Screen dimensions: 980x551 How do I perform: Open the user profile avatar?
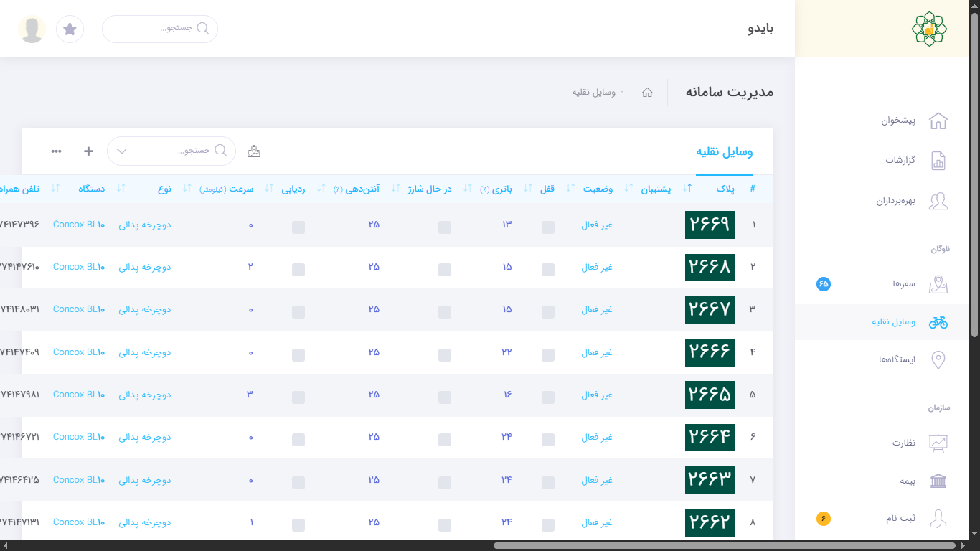pos(32,29)
